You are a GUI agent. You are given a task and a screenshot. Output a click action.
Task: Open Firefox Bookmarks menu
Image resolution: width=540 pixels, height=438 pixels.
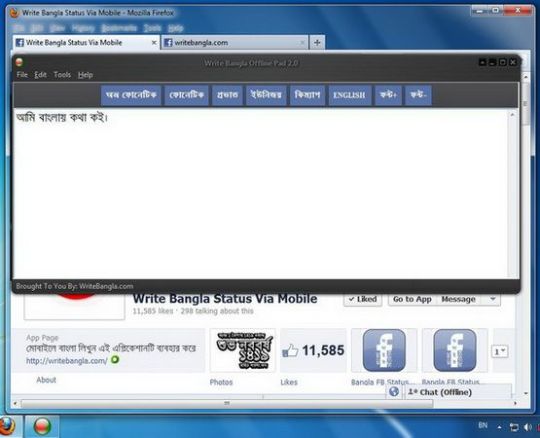[119, 28]
